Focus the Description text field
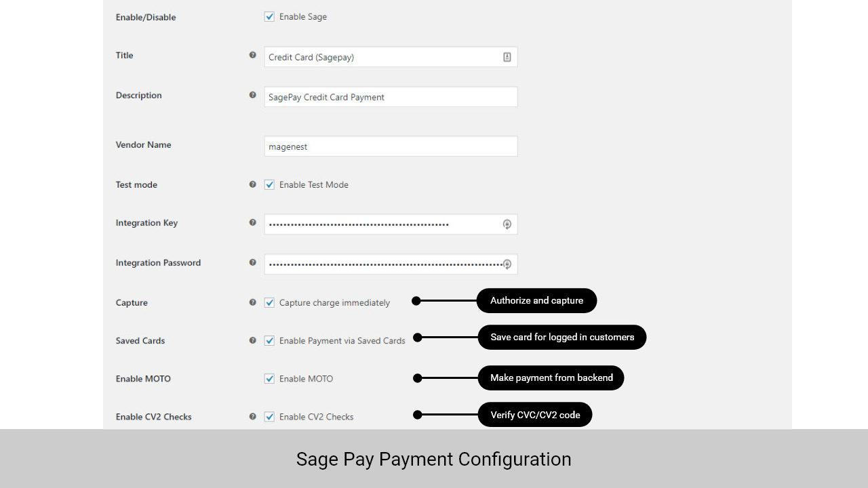868x488 pixels. pyautogui.click(x=391, y=97)
